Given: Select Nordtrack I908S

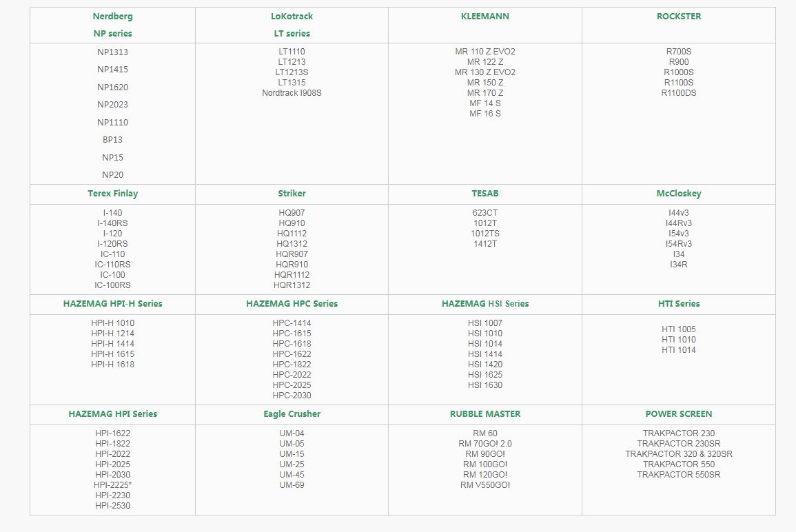Looking at the screenshot, I should tap(292, 93).
